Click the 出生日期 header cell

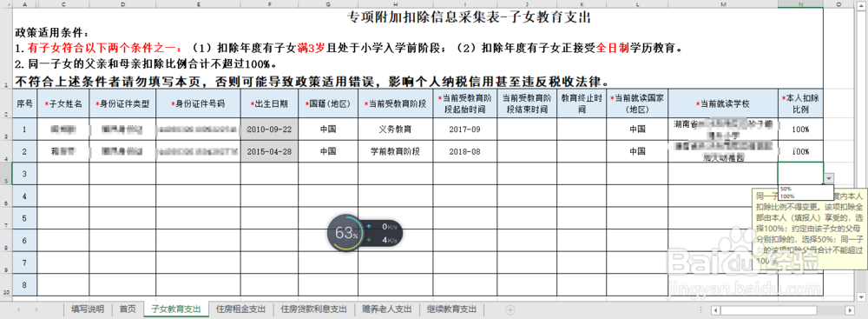(270, 103)
